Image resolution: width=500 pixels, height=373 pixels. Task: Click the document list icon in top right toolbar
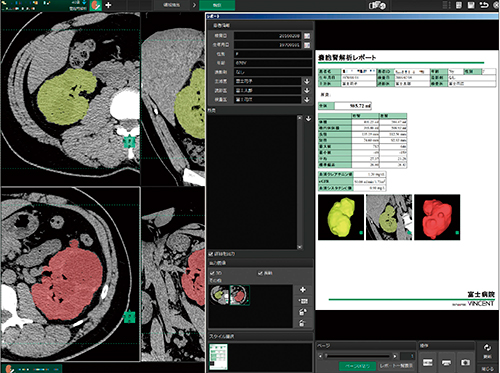click(x=459, y=5)
